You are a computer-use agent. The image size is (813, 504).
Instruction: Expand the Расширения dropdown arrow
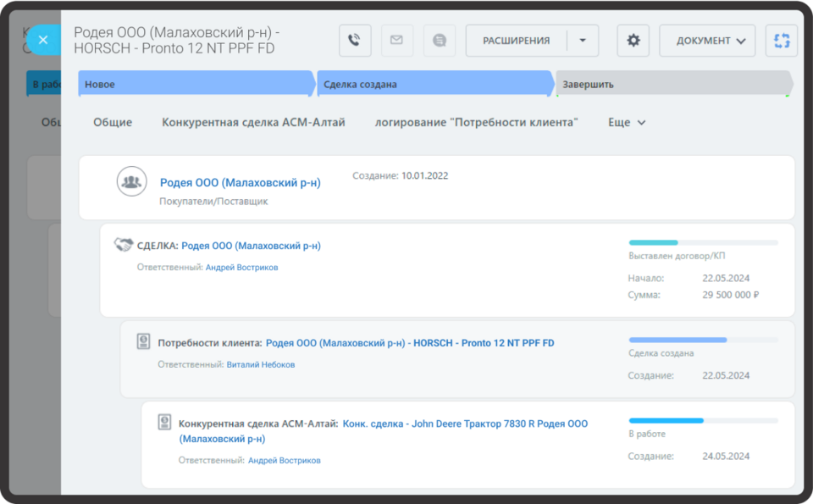pos(582,41)
